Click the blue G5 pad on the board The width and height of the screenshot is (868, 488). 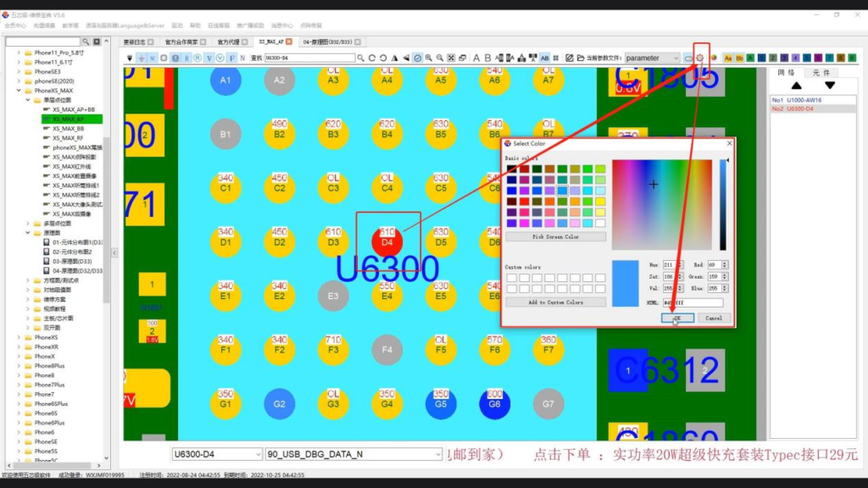(x=441, y=404)
